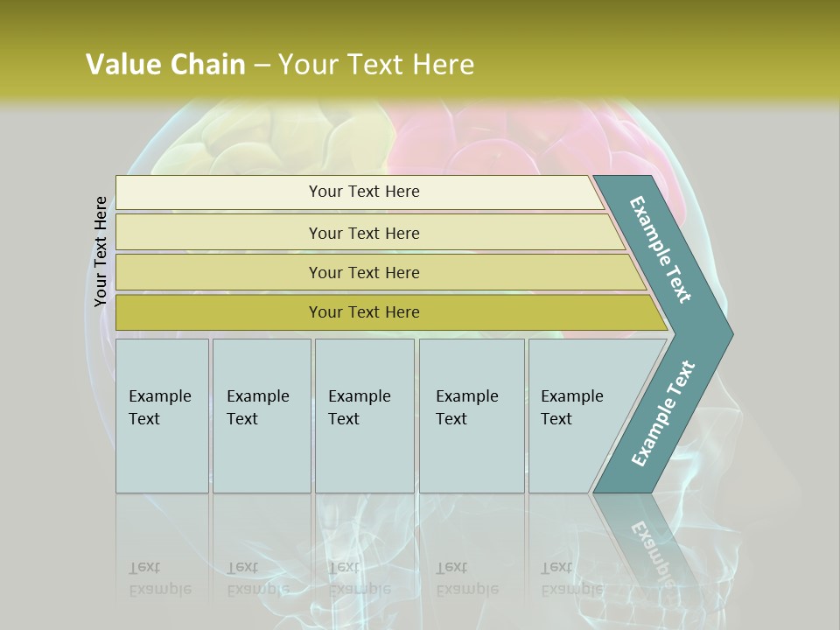Select the second "Example Text" box from left

point(261,415)
